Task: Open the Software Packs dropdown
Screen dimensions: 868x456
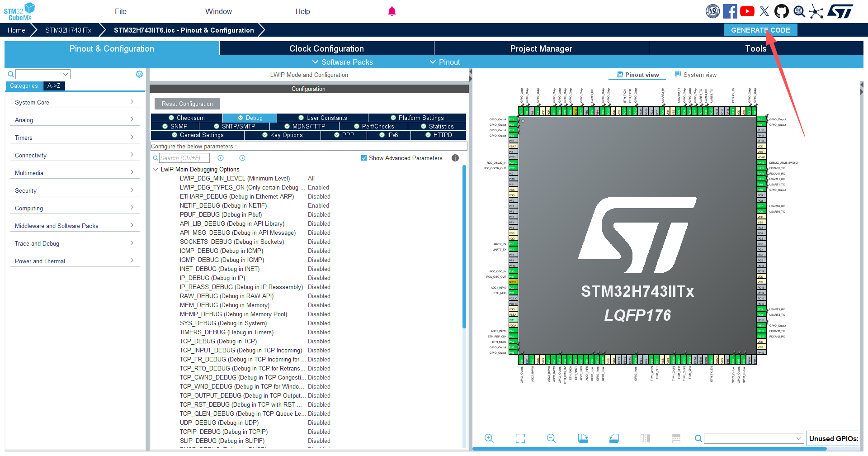Action: pos(343,62)
